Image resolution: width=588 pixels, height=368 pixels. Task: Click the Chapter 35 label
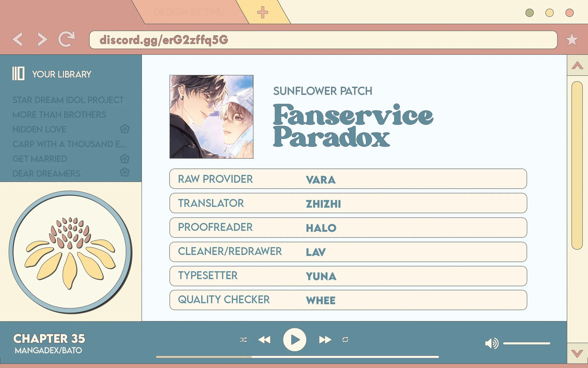49,339
